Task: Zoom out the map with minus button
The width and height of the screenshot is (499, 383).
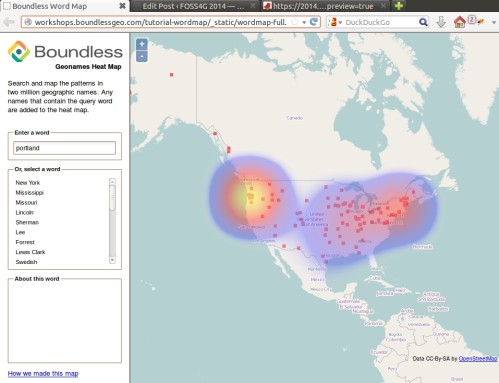Action: 142,56
